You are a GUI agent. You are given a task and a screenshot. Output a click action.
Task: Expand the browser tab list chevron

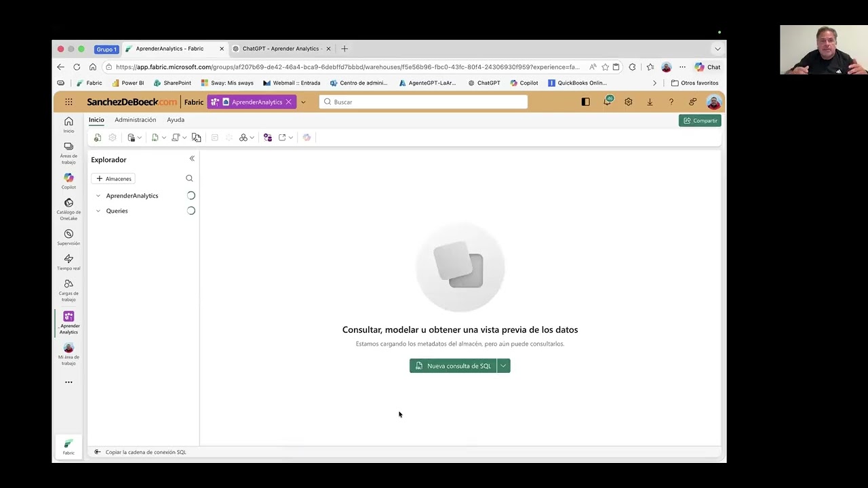717,49
